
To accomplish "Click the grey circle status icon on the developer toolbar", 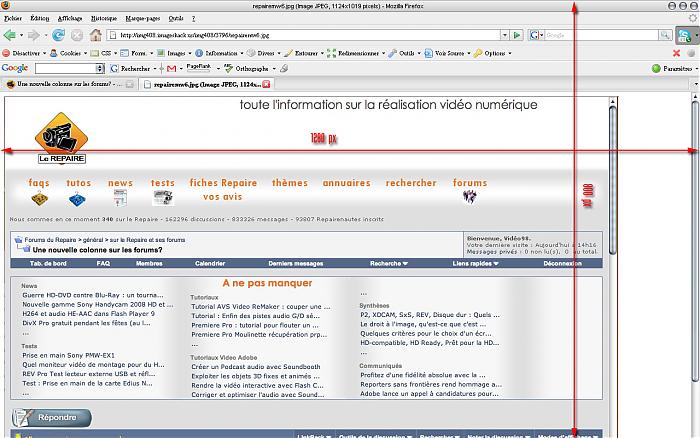I will 691,53.
